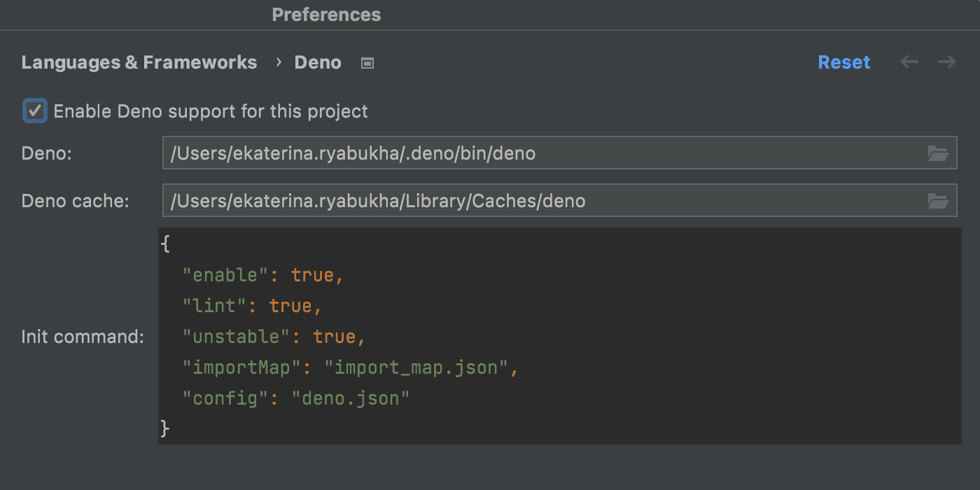Image resolution: width=980 pixels, height=490 pixels.
Task: Click the folder browse icon for Deno path
Action: pyautogui.click(x=937, y=153)
